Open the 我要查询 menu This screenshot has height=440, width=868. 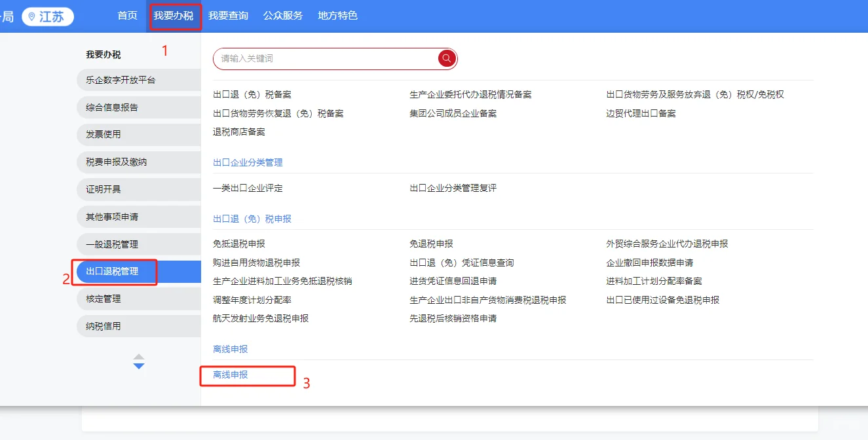(x=229, y=16)
